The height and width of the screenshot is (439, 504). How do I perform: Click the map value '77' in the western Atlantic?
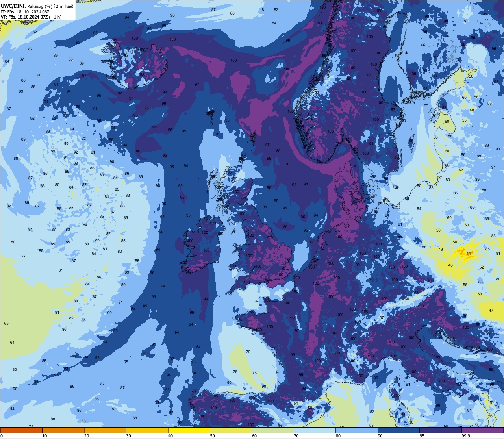23,257
